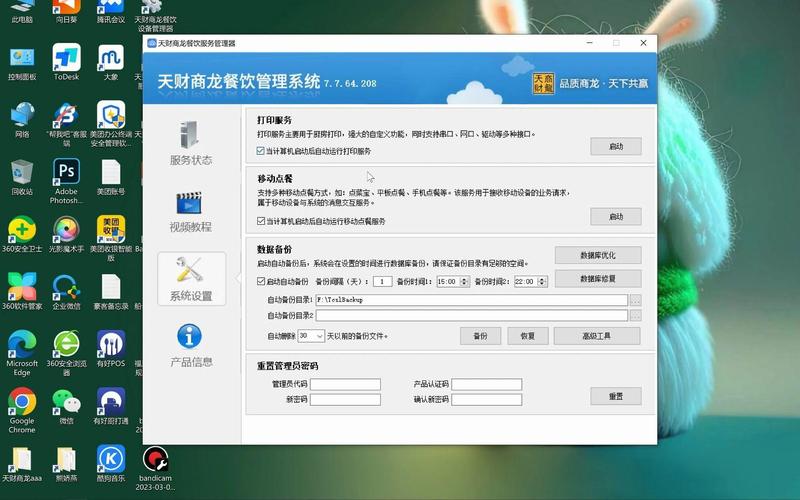Open 高级工具 button
Image resolution: width=800 pixels, height=500 pixels.
pos(597,336)
